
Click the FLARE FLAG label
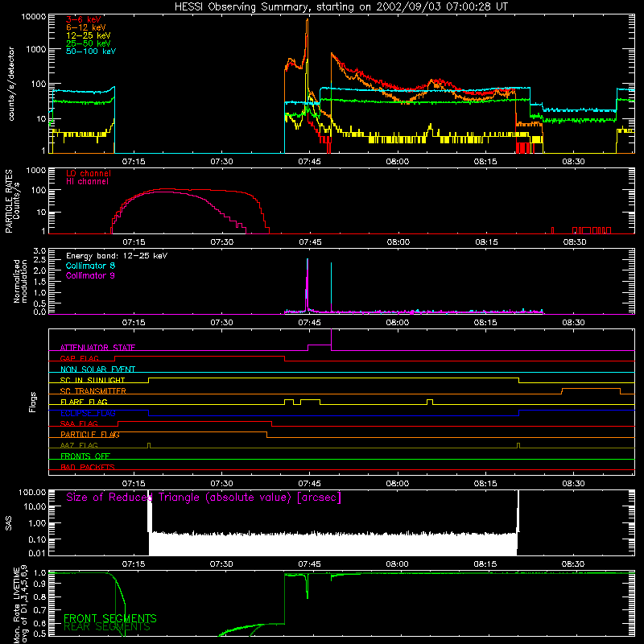(84, 402)
